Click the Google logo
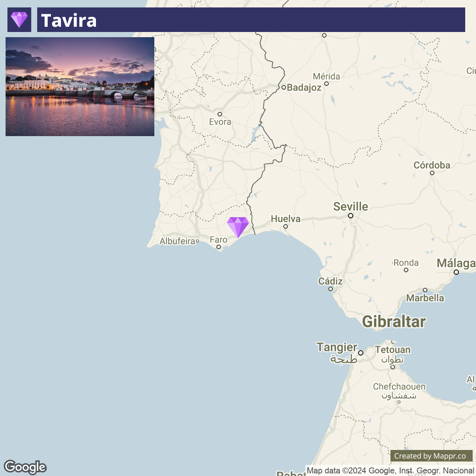 click(x=25, y=467)
